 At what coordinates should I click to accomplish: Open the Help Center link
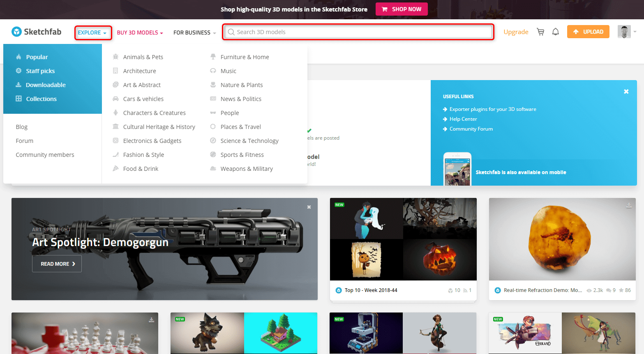463,119
